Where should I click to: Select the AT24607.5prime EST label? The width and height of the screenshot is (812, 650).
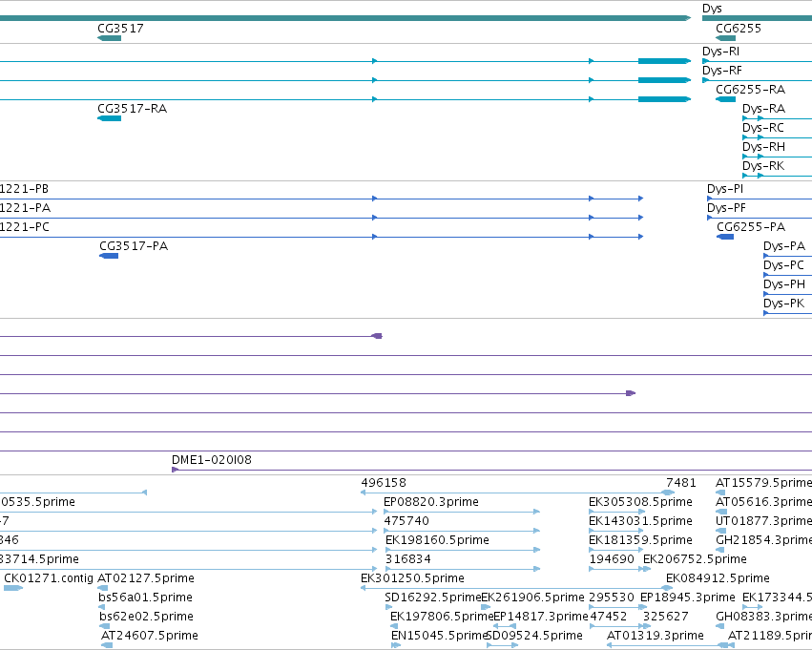pos(150,637)
